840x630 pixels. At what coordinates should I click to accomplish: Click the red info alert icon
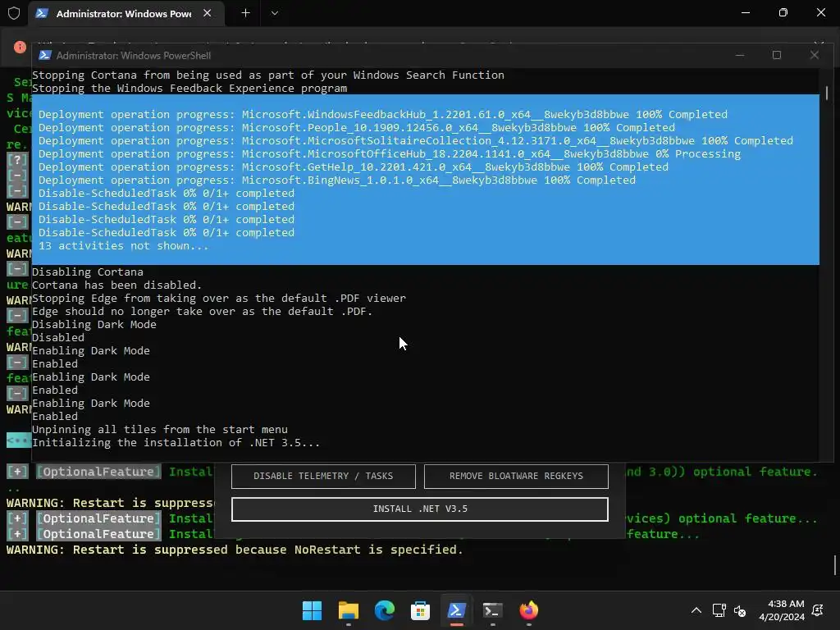pos(20,47)
